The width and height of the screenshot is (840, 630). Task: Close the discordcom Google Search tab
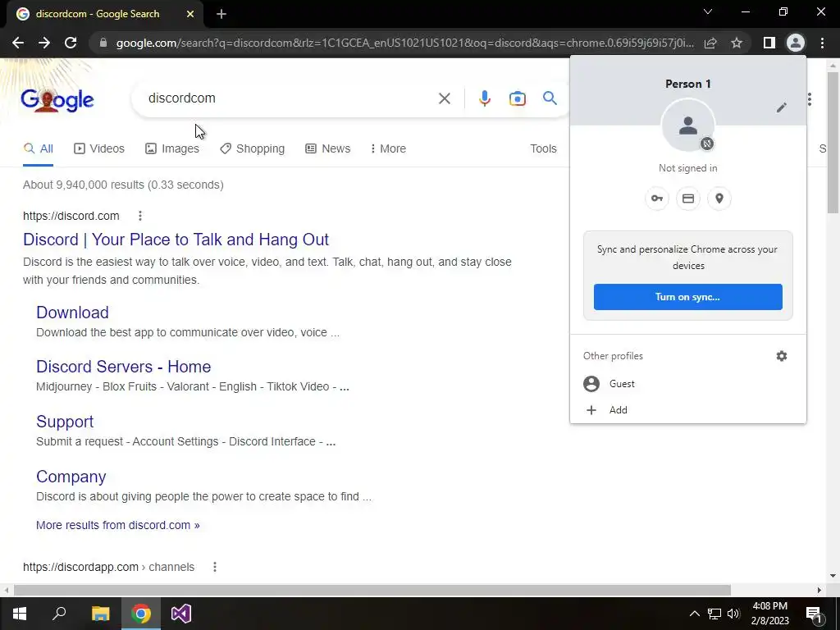pyautogui.click(x=190, y=15)
